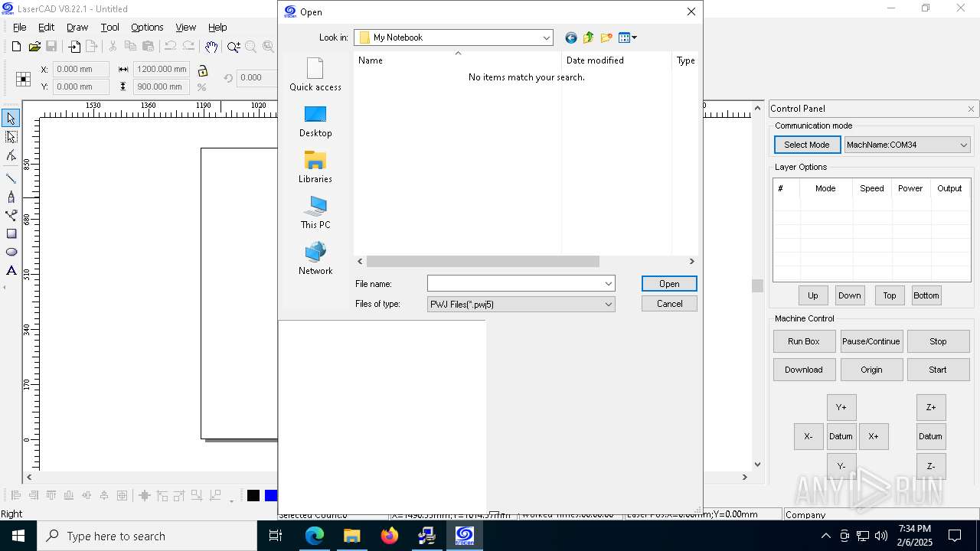Click the Y+ jog button
This screenshot has width=980, height=551.
[841, 408]
